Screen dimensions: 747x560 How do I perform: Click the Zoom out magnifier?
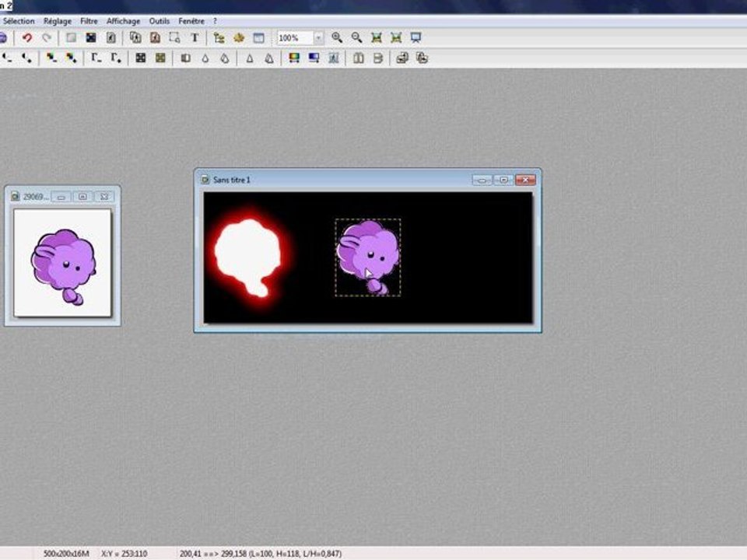[x=356, y=37]
